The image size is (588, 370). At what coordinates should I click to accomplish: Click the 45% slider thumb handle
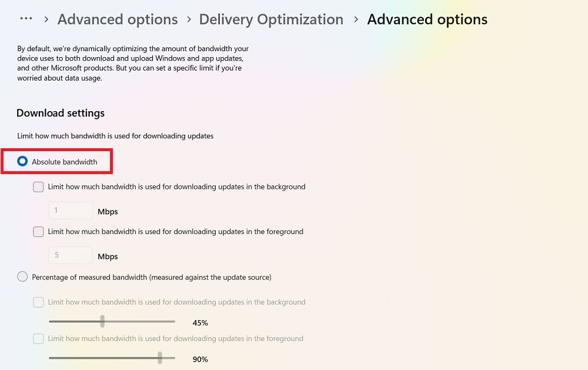[103, 321]
